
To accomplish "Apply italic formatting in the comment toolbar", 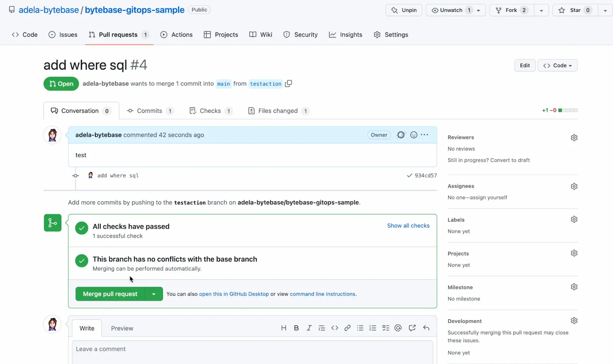I will coord(309,328).
